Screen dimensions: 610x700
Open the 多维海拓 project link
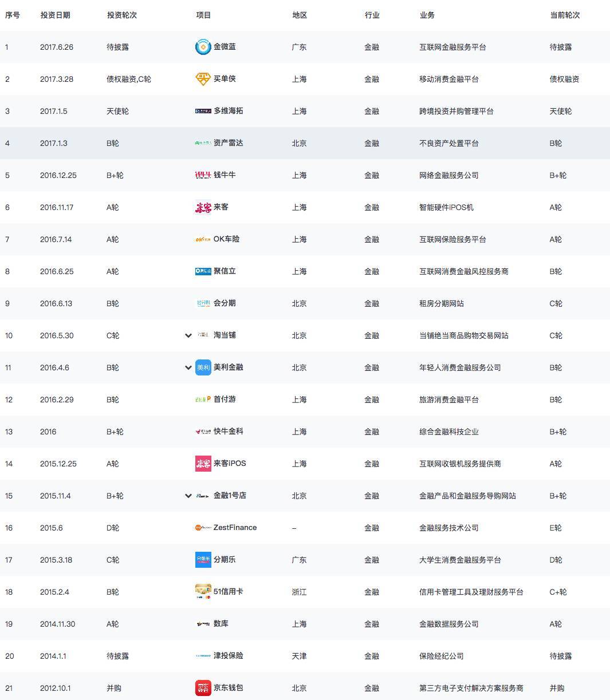pyautogui.click(x=229, y=111)
